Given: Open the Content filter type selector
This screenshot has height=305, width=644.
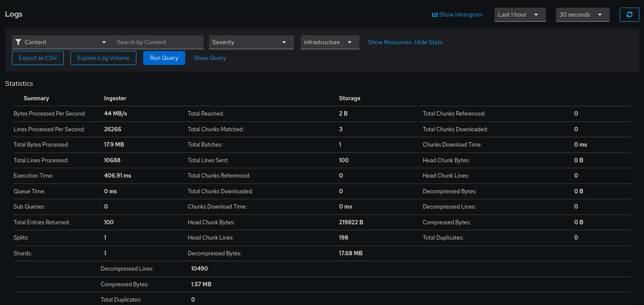Looking at the screenshot, I should pyautogui.click(x=61, y=42).
